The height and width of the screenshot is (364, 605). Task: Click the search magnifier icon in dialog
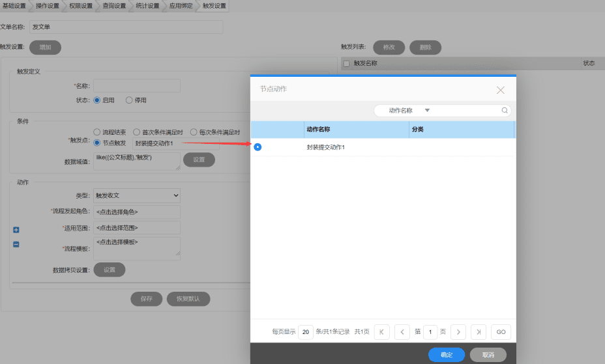pyautogui.click(x=505, y=111)
